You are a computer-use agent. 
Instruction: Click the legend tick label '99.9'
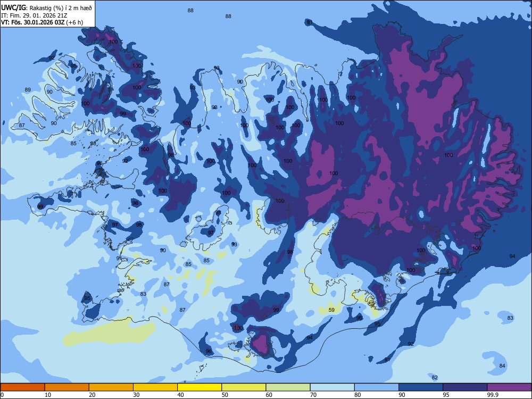[x=493, y=395]
